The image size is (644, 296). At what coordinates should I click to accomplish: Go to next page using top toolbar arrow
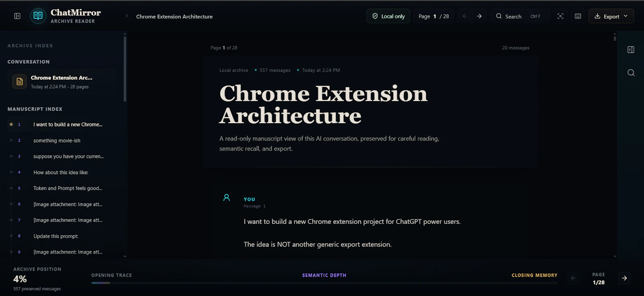coord(479,16)
